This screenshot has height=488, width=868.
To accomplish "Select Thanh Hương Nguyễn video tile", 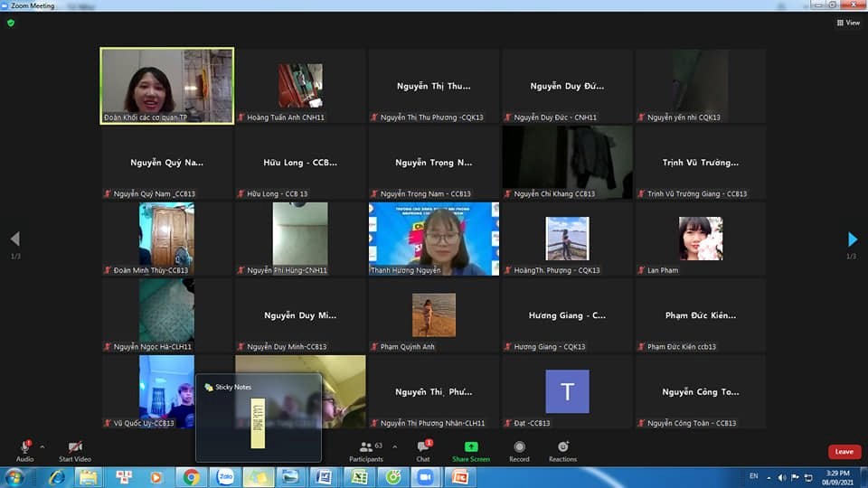I will pyautogui.click(x=433, y=239).
